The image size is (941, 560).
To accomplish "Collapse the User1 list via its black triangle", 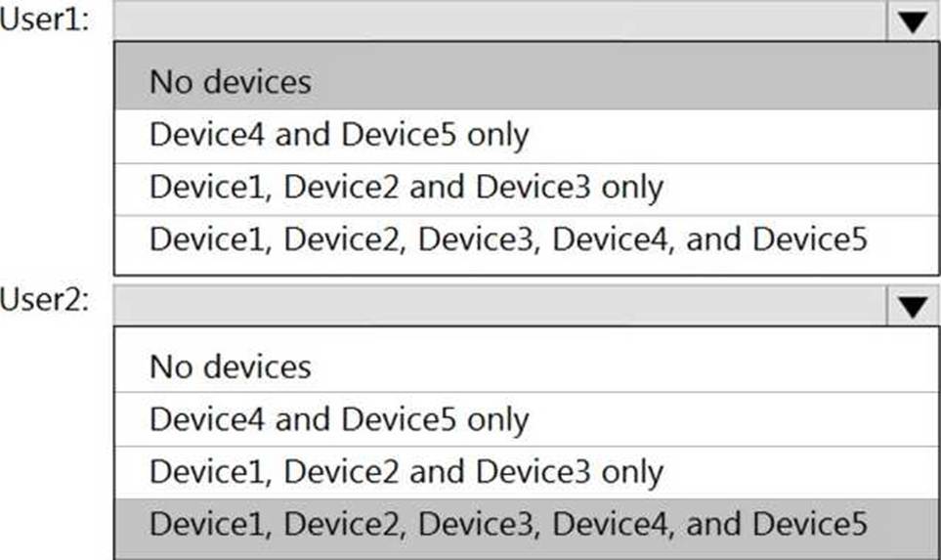I will pyautogui.click(x=913, y=22).
